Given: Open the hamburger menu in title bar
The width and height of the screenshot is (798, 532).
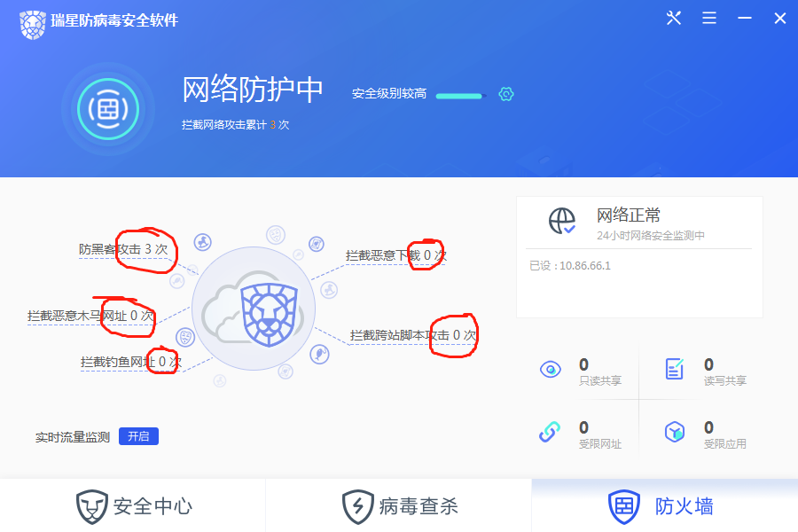Looking at the screenshot, I should click(709, 19).
